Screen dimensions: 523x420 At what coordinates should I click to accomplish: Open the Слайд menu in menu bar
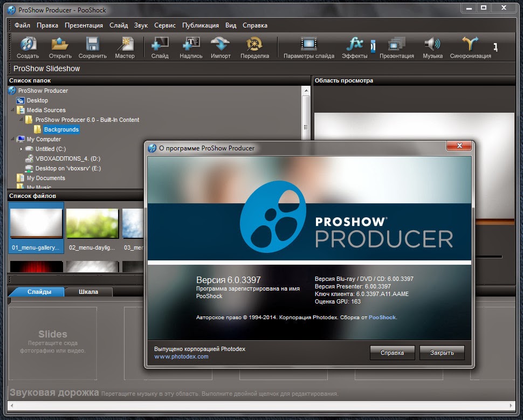[119, 25]
